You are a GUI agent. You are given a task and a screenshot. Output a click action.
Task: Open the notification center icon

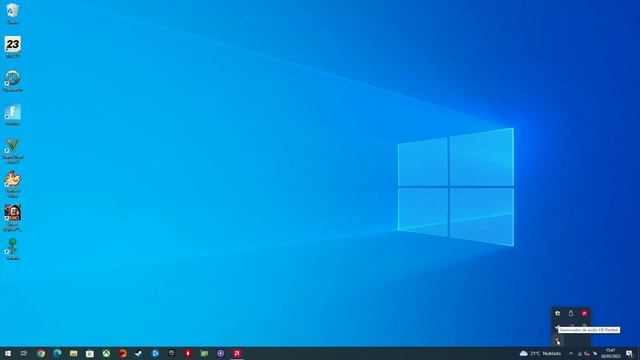[629, 353]
